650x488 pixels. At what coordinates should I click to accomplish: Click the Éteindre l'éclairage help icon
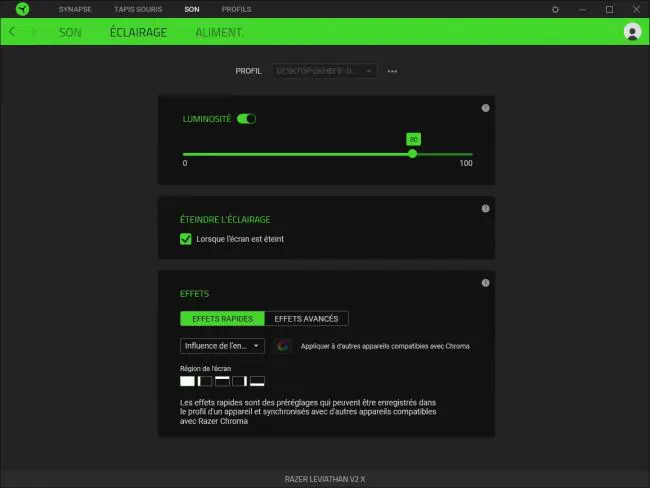coord(485,209)
